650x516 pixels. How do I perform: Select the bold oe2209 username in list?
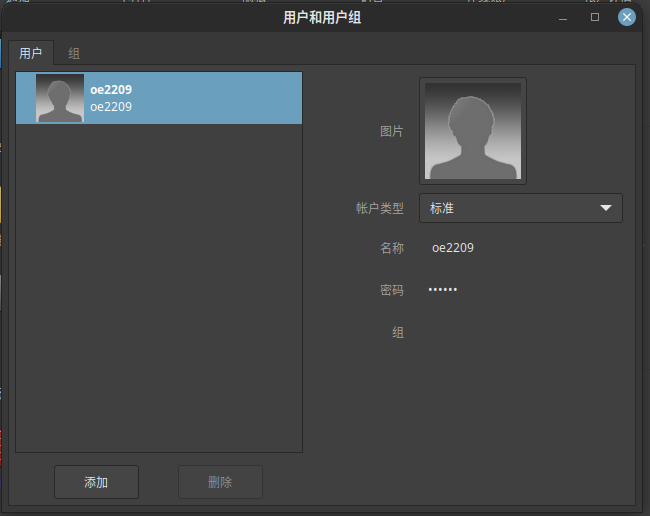(x=111, y=90)
